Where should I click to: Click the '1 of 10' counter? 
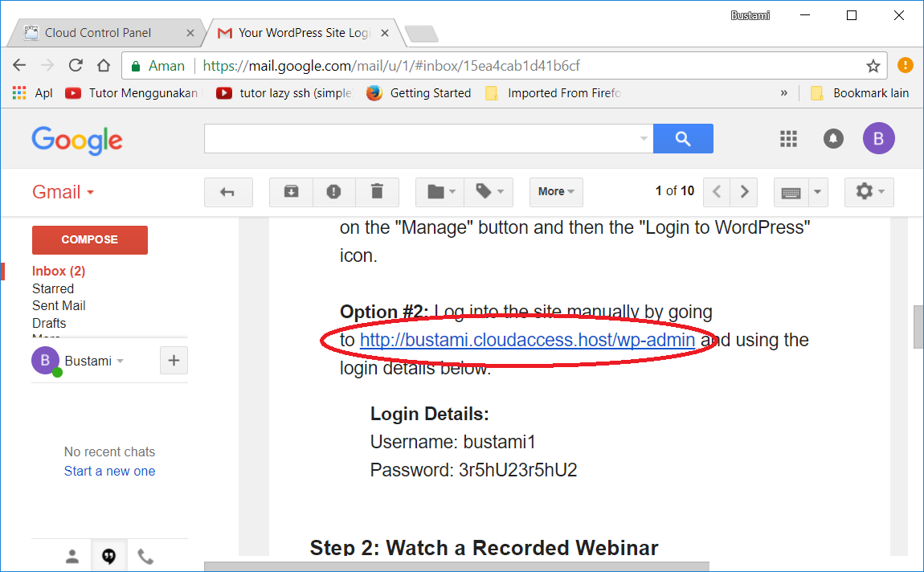pyautogui.click(x=675, y=191)
